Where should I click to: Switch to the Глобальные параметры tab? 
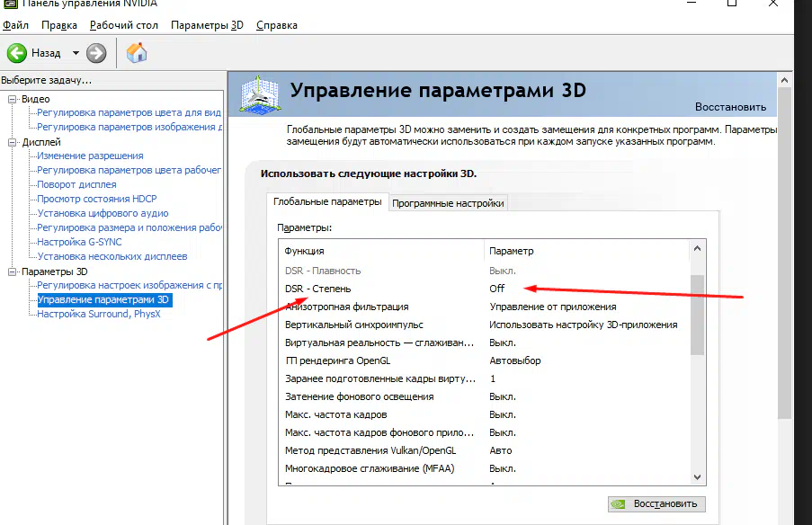[327, 201]
